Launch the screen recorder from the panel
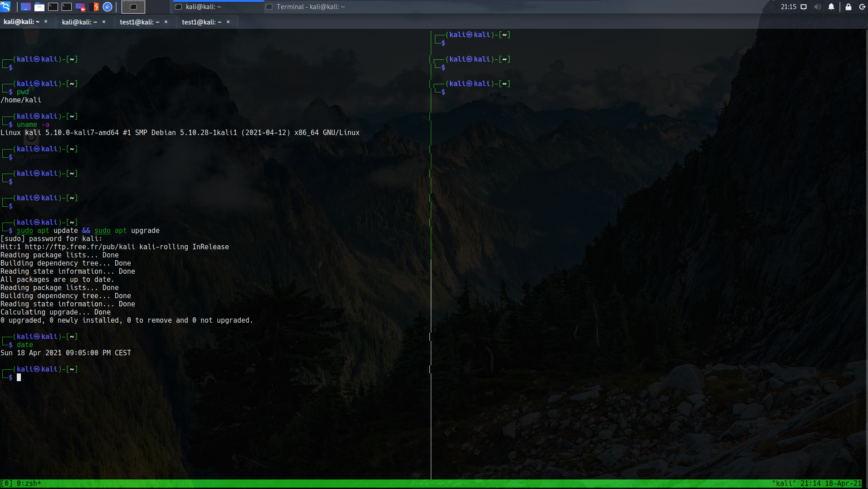This screenshot has width=868, height=489. [x=80, y=7]
